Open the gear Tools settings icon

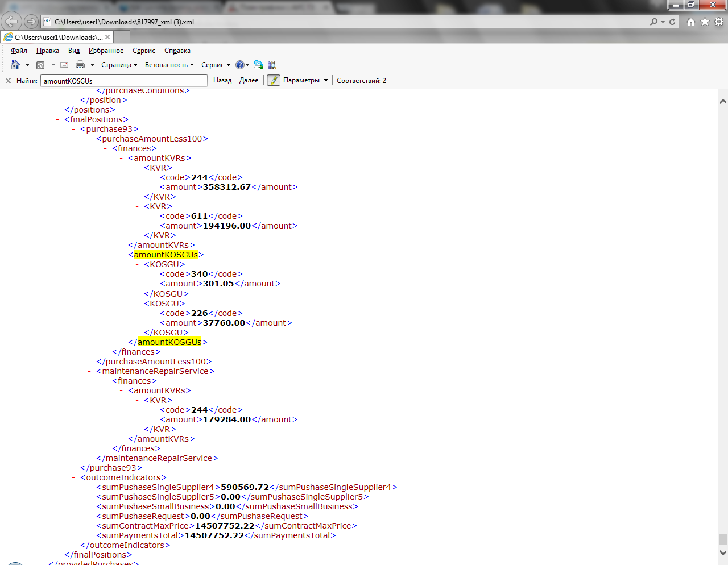click(x=719, y=22)
